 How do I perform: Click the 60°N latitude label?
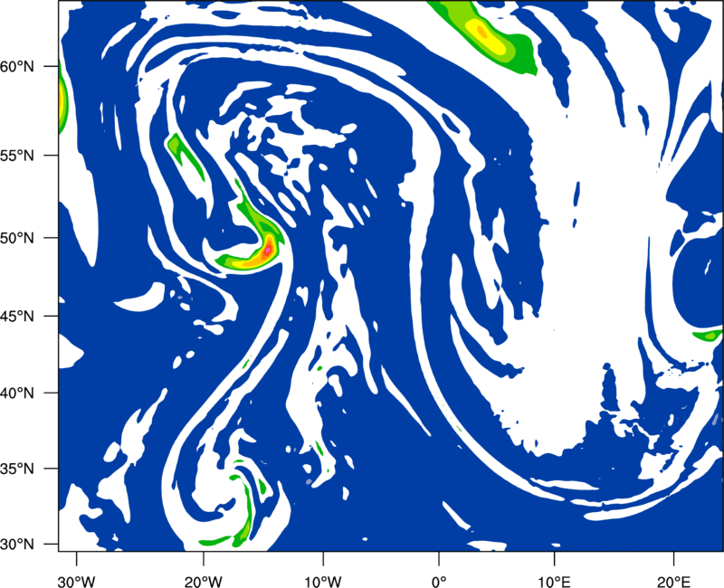tap(17, 67)
